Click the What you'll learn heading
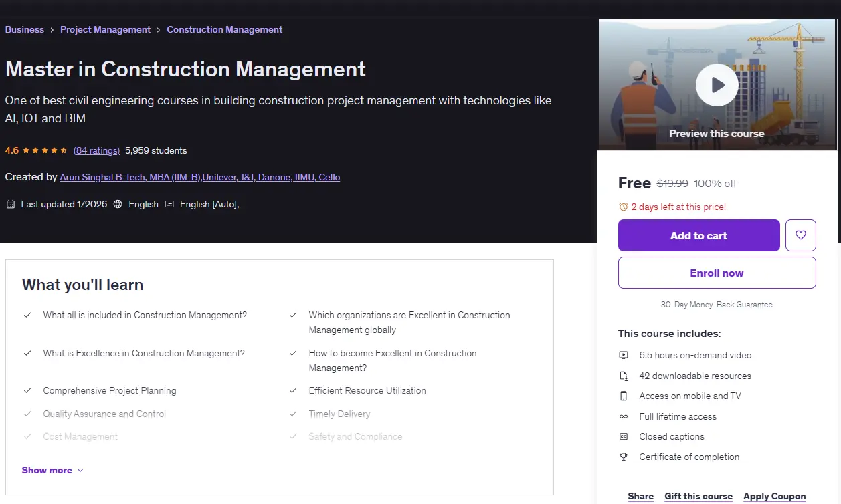The height and width of the screenshot is (504, 841). click(82, 285)
